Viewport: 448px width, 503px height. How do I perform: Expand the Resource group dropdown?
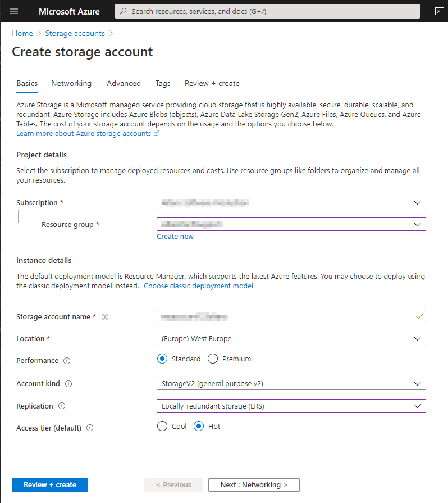[x=291, y=224]
